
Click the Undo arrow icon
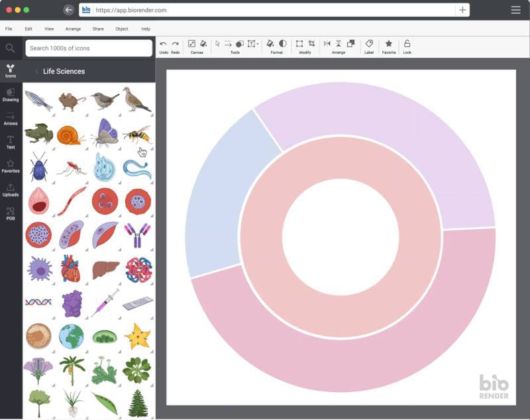coord(163,44)
